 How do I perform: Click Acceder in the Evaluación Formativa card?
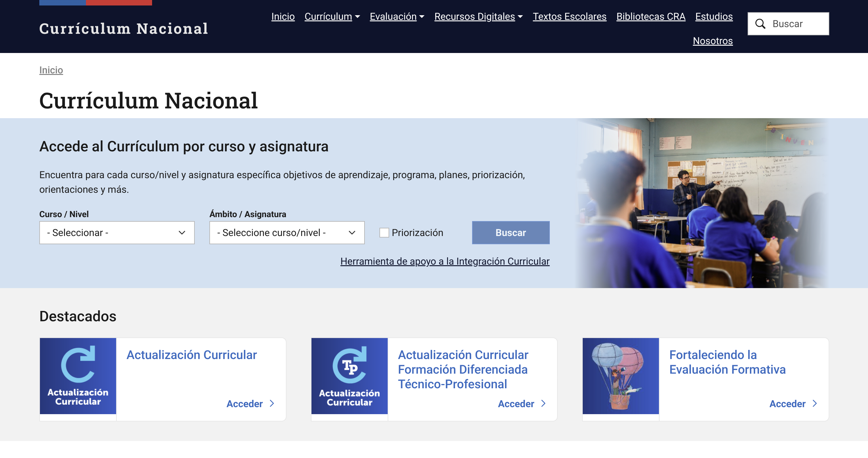[788, 404]
